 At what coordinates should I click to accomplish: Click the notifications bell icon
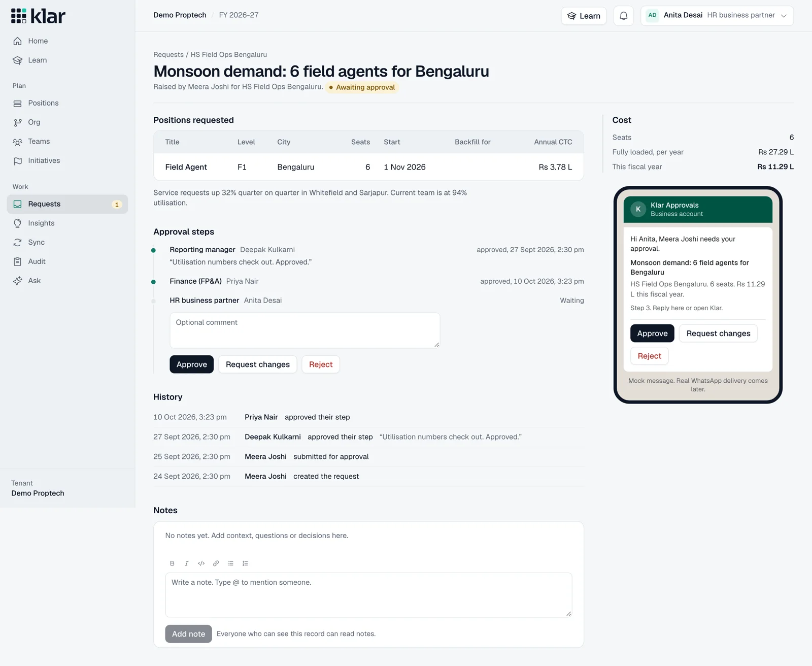[x=623, y=16]
